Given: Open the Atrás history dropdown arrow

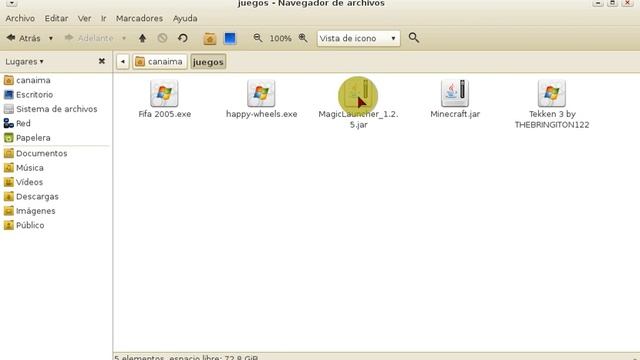Looking at the screenshot, I should 51,38.
